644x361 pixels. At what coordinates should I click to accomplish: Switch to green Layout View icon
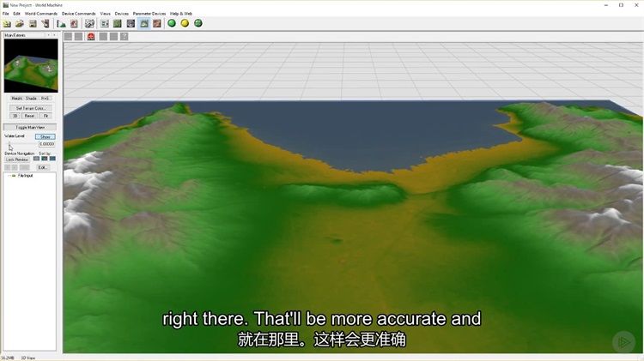click(118, 23)
